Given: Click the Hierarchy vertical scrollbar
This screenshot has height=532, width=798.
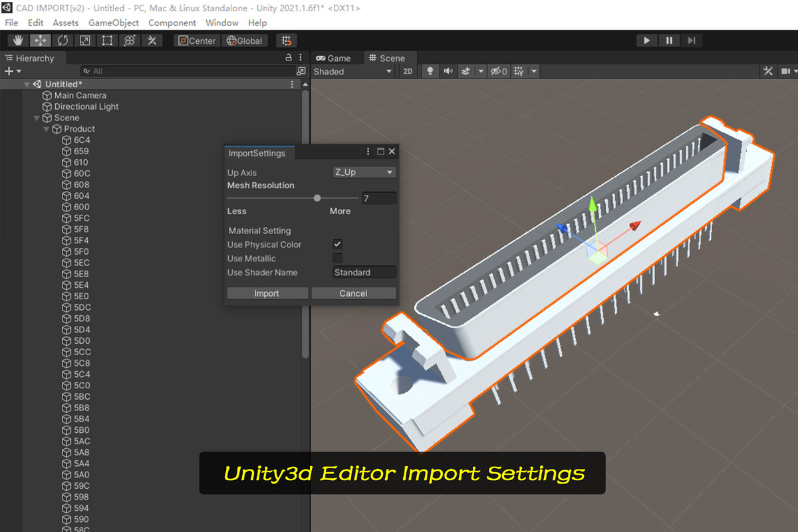Looking at the screenshot, I should [x=305, y=223].
